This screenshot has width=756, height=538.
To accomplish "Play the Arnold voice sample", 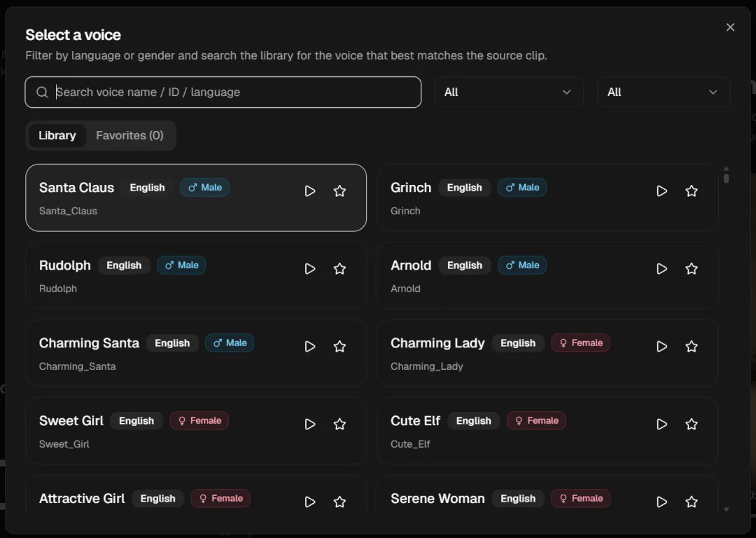I will [661, 269].
